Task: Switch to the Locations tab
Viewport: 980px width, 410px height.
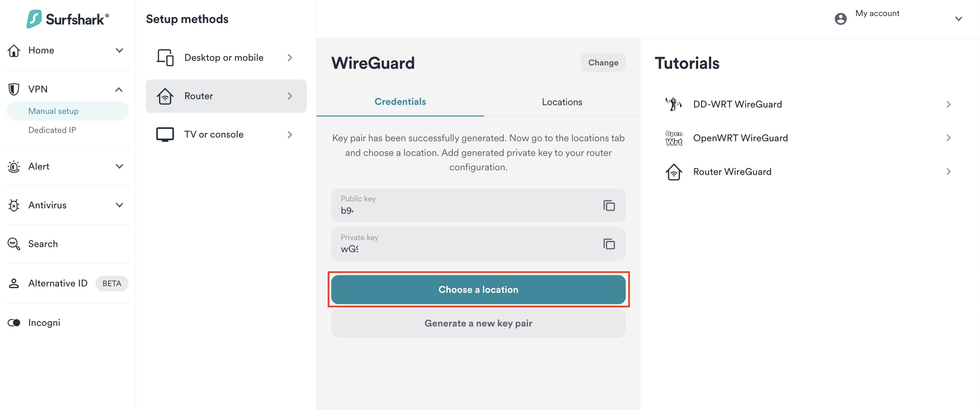Action: click(x=561, y=102)
